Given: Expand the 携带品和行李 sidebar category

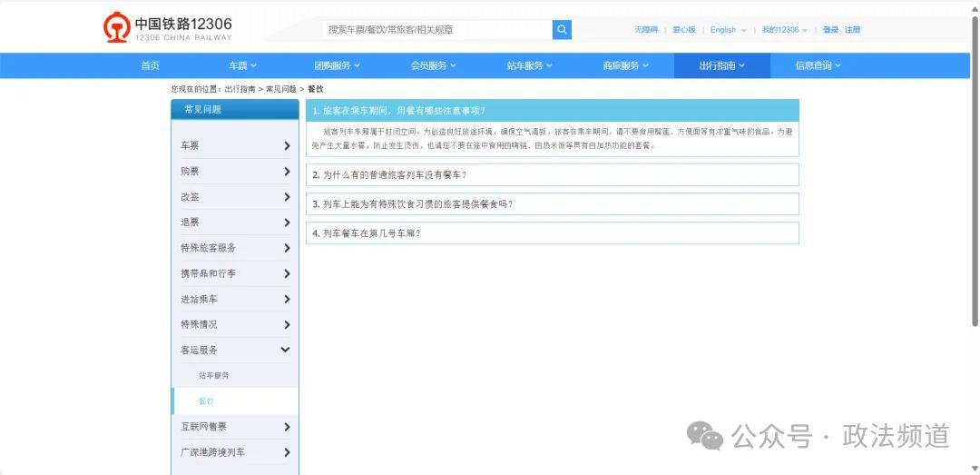Looking at the screenshot, I should [236, 273].
